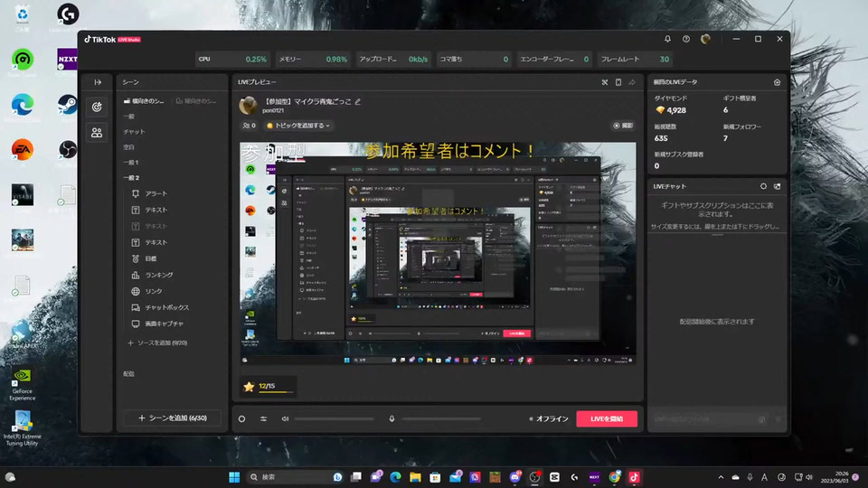Click the streamer profile avatar in preview

click(248, 105)
